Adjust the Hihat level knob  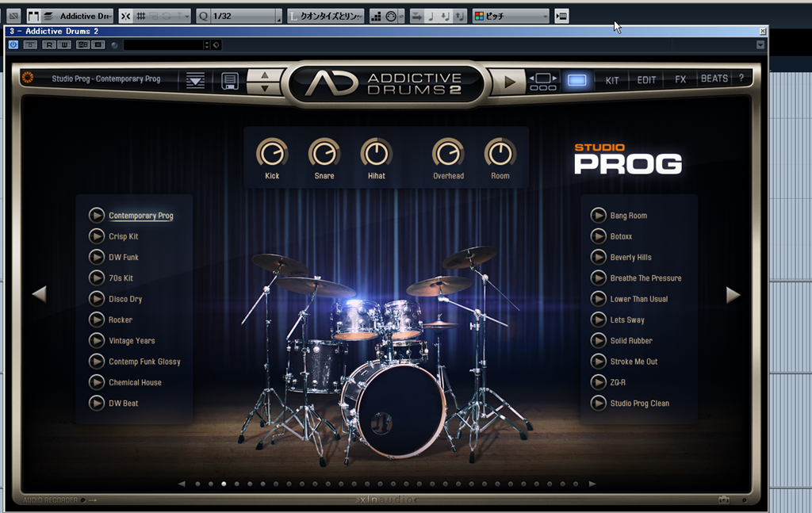377,154
